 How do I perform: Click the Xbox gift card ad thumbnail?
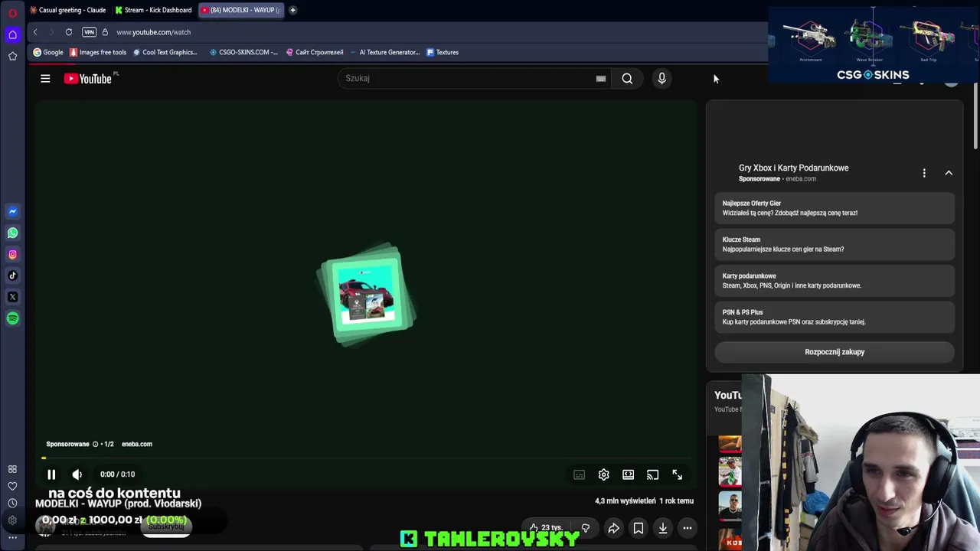click(367, 295)
